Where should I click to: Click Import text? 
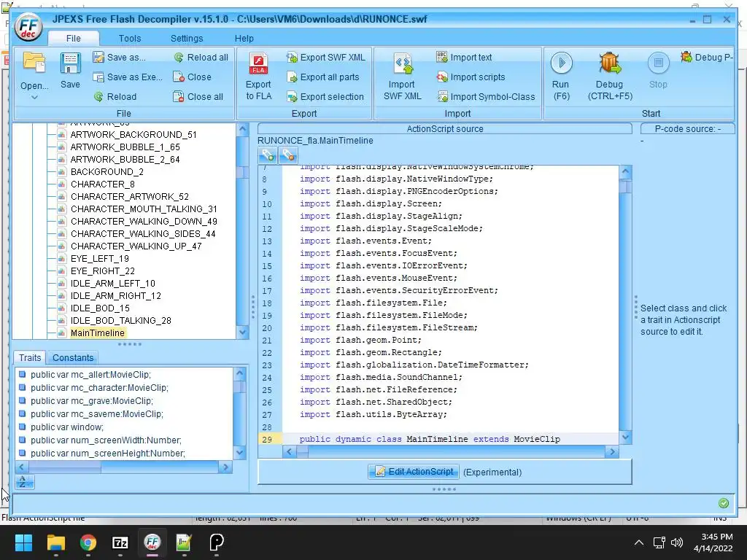pyautogui.click(x=465, y=58)
